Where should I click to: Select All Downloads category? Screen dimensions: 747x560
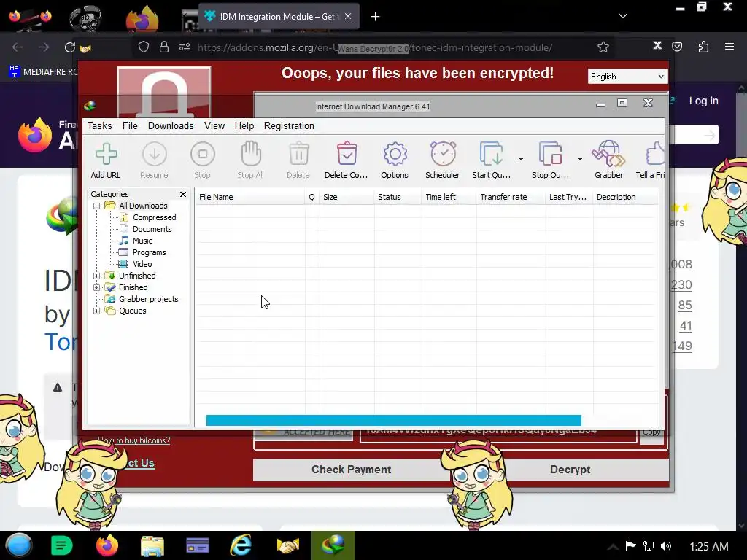click(x=143, y=206)
